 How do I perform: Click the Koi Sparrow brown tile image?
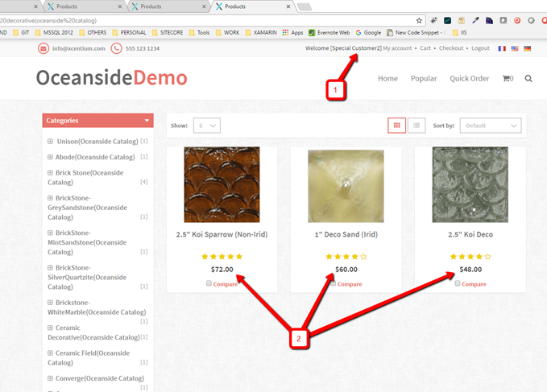[x=222, y=184]
